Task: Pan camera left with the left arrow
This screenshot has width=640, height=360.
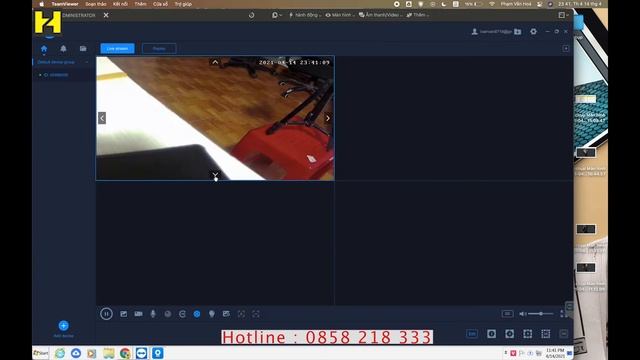Action: 102,118
